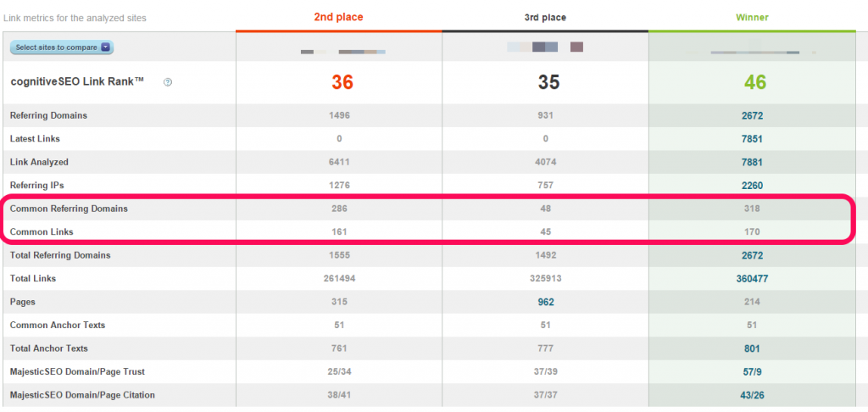Image resolution: width=868 pixels, height=412 pixels.
Task: Select the Winner column header
Action: 752,18
